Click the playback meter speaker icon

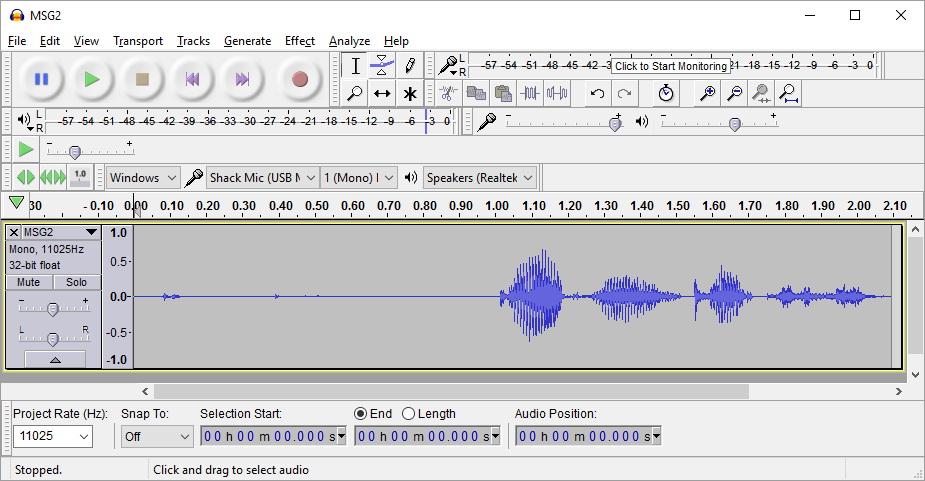click(24, 120)
